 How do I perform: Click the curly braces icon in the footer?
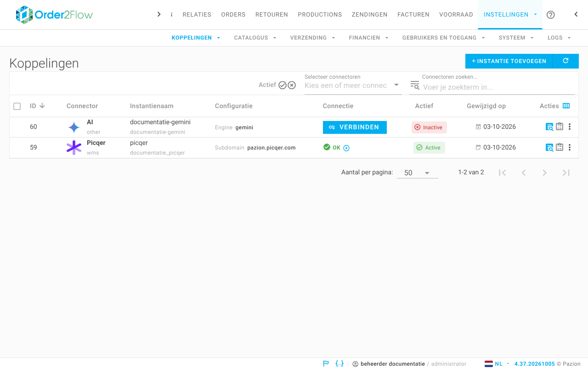[x=339, y=363]
